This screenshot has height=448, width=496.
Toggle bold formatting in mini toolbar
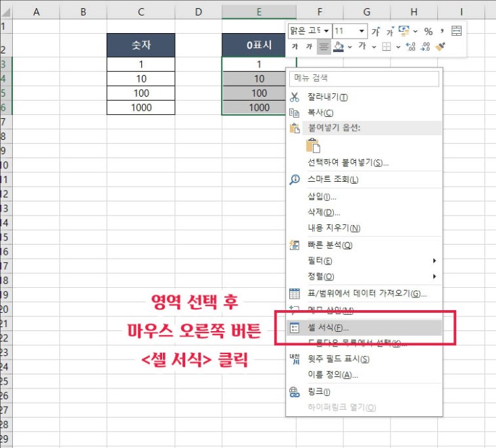pos(295,47)
